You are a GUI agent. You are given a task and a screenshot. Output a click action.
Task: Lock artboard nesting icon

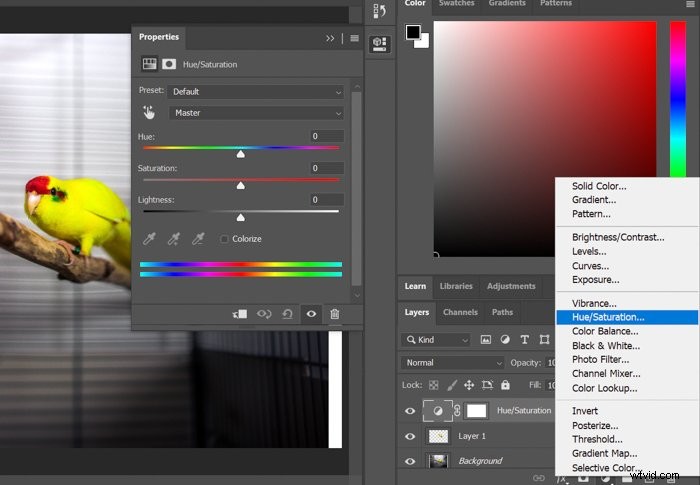pos(488,385)
